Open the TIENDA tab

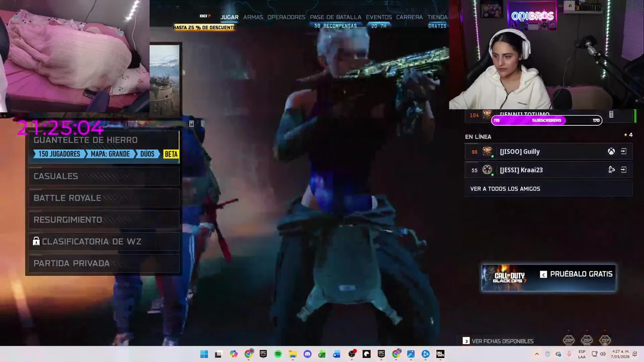point(437,17)
